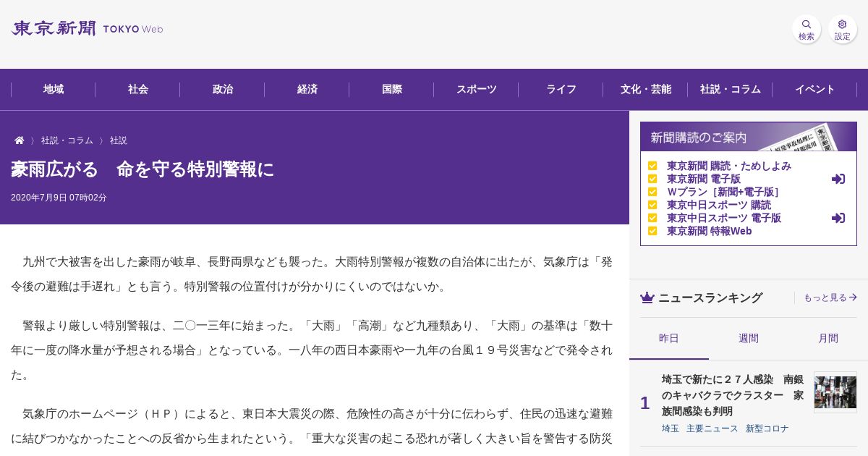Open the 経済 navigation menu
This screenshot has width=868, height=456.
tap(307, 89)
